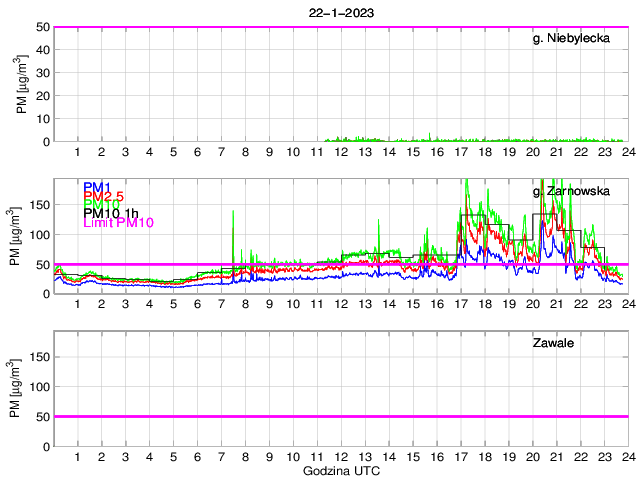Click hour 5 on the Niebylecka time axis

pyautogui.click(x=173, y=152)
